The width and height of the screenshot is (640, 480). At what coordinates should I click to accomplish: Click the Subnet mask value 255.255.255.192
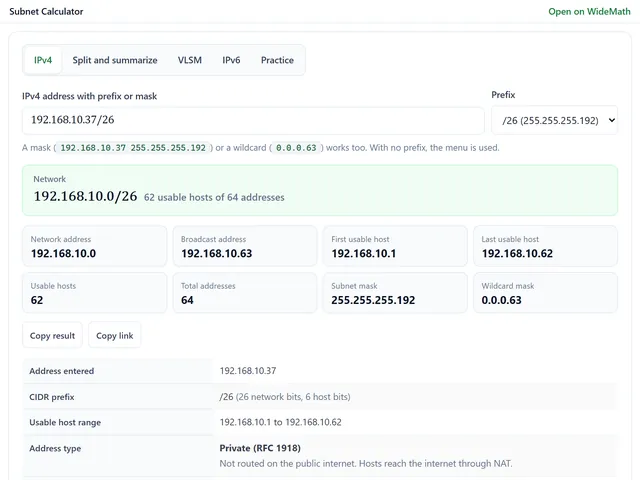click(373, 300)
